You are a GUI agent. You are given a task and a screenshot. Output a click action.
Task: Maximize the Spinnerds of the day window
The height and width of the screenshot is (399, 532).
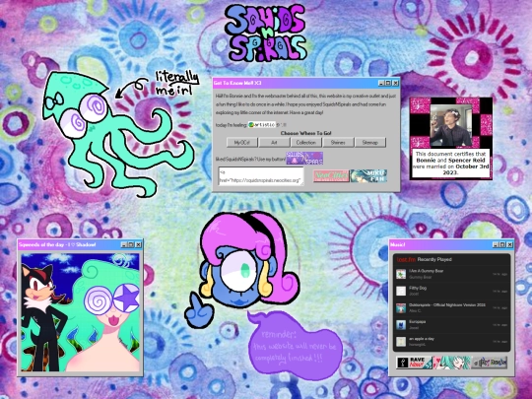(131, 244)
